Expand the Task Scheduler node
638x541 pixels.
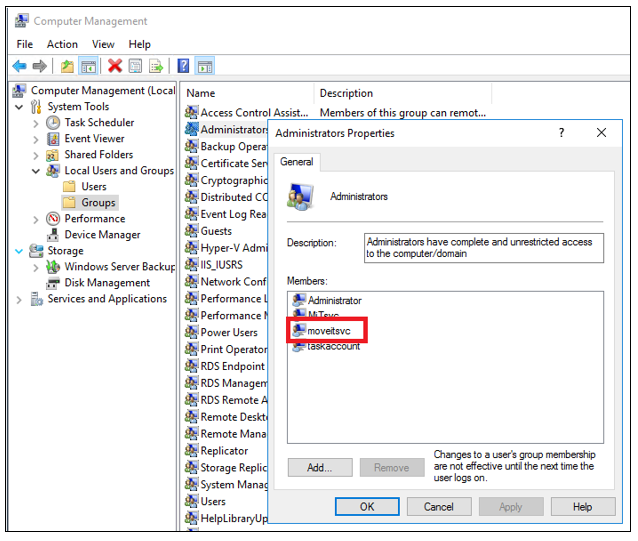click(36, 123)
